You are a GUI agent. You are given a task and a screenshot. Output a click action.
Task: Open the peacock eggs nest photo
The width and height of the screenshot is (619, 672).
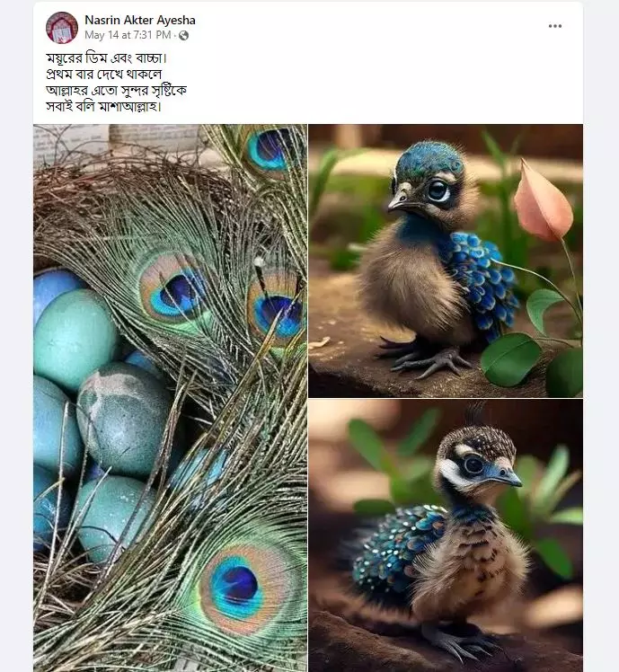coord(170,397)
